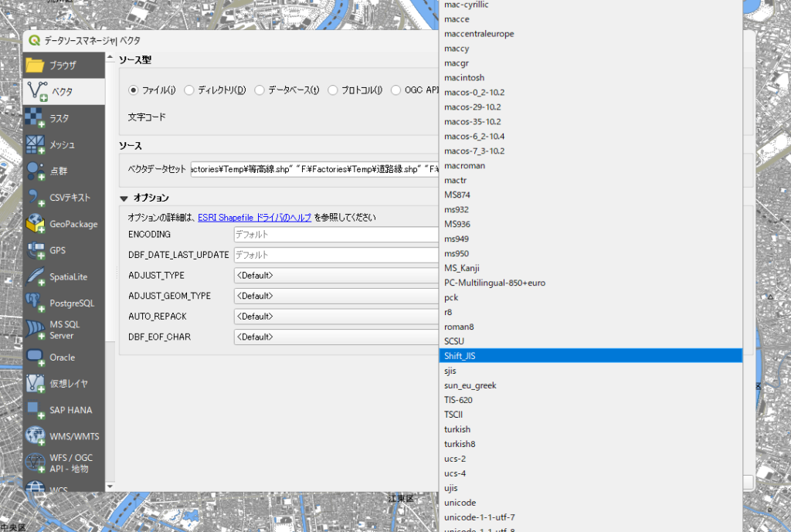Collapse the Options (オプション) section triangle
This screenshot has width=791, height=532.
point(124,198)
